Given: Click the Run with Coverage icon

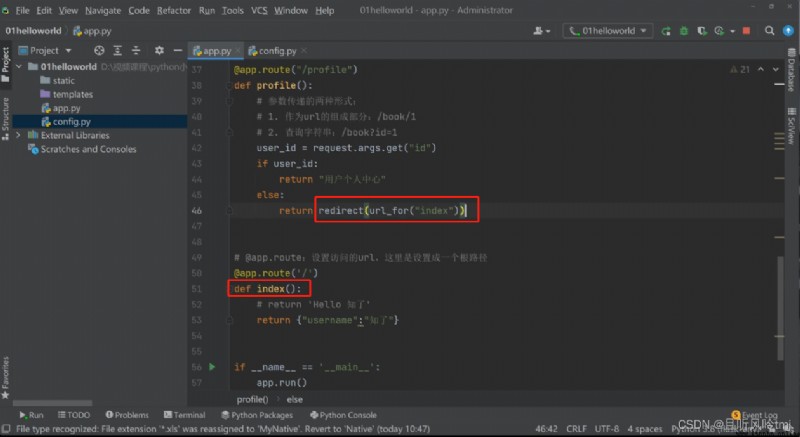Looking at the screenshot, I should pos(702,31).
